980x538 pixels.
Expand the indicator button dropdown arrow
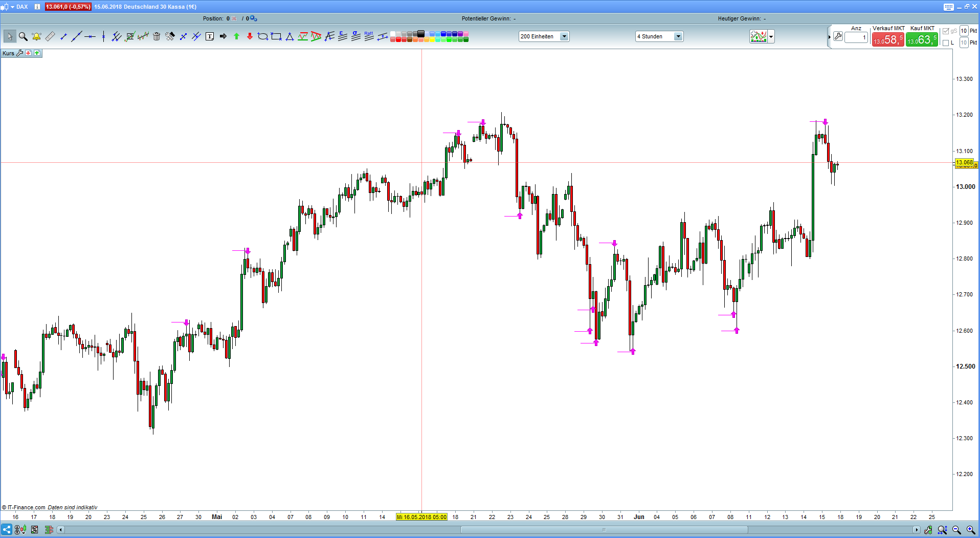point(771,36)
